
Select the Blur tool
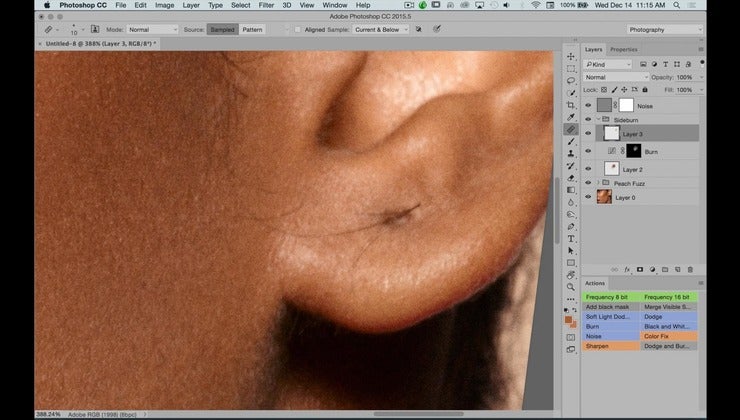571,202
